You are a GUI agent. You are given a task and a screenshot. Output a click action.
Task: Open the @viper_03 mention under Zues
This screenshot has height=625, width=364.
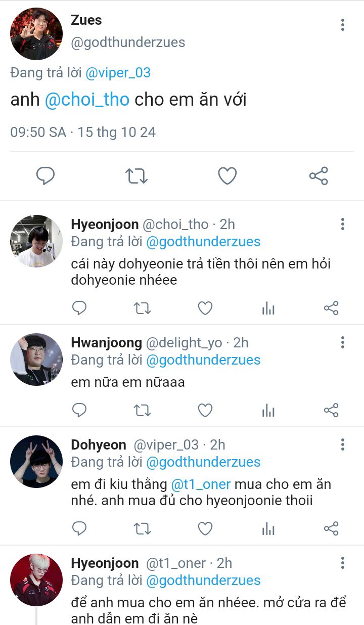pyautogui.click(x=118, y=73)
